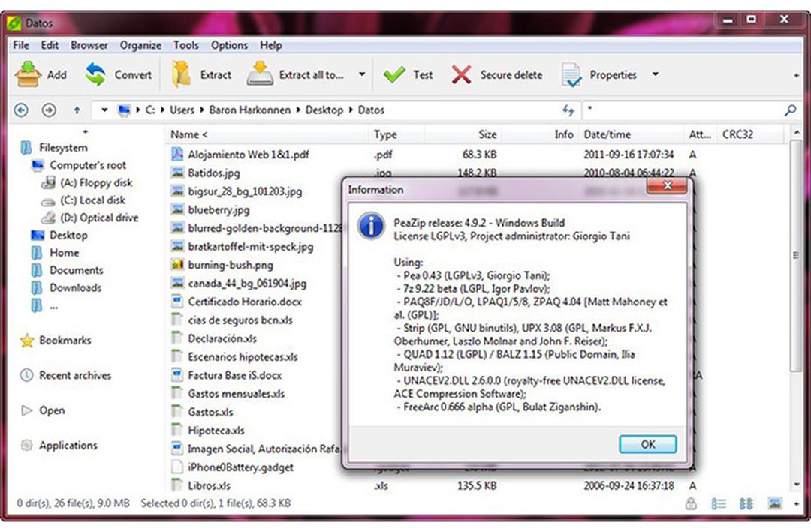
Task: Click inside the filename filter field
Action: coord(676,110)
